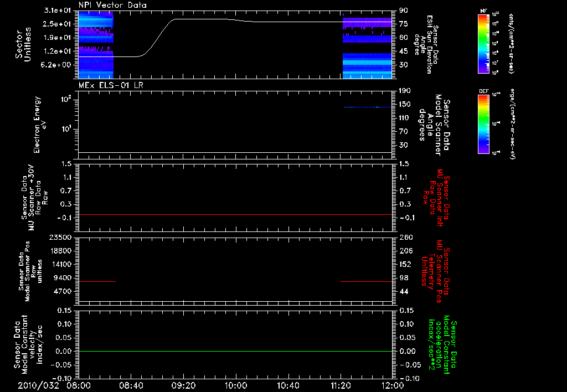Click the 23500 scanner position tick value
Image resolution: width=567 pixels, height=392 pixels.
60,237
